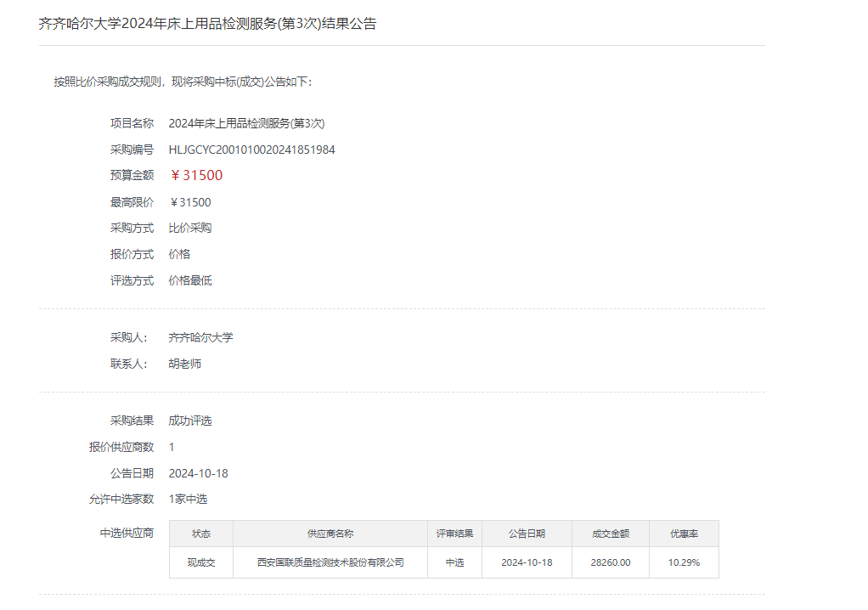This screenshot has height=610, width=868.
Task: Click the procurement number HLJGCYC2001010020241851984
Action: [x=251, y=150]
